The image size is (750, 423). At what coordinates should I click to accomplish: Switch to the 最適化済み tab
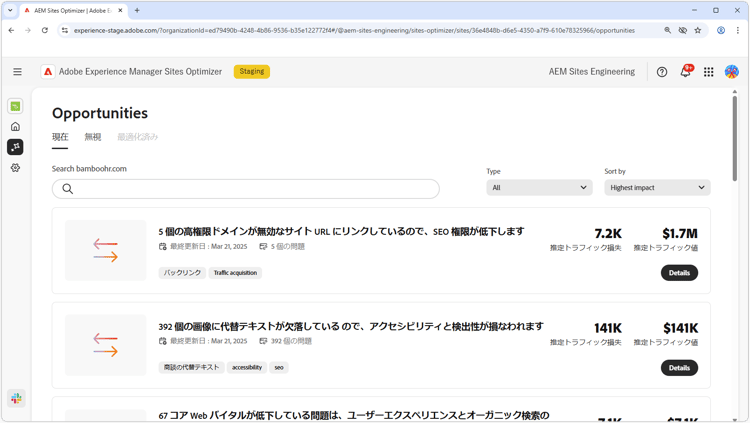tap(138, 137)
